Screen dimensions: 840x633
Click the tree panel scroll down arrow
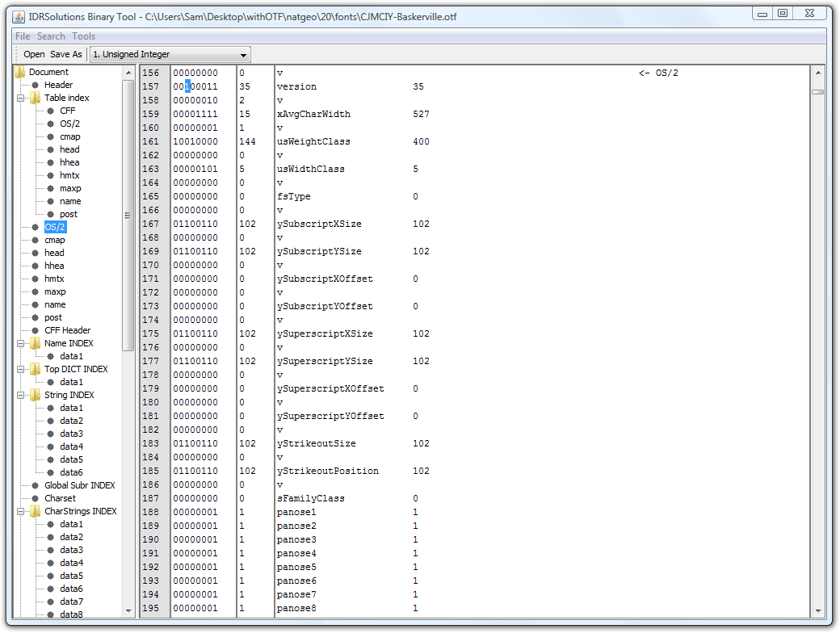pyautogui.click(x=128, y=610)
